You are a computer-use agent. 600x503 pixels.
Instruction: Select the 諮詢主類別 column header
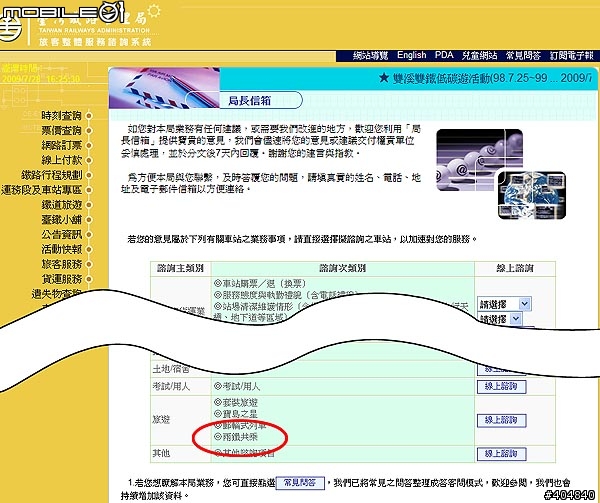coord(180,268)
